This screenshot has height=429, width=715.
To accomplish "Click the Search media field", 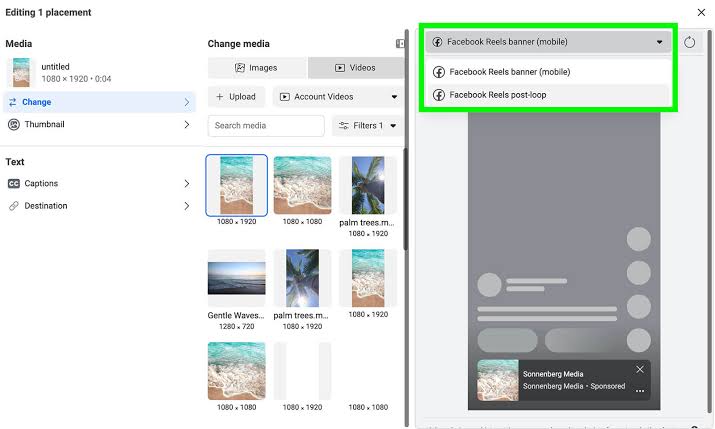I will 266,126.
